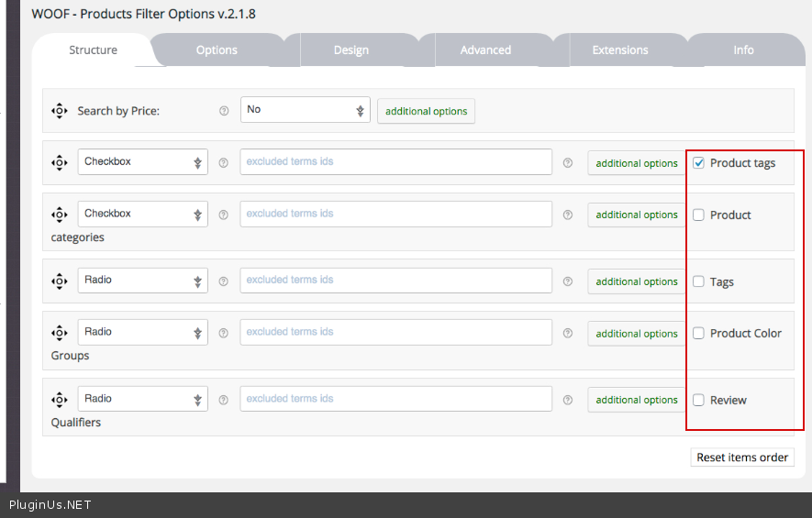Viewport: 812px width, 518px height.
Task: Open additional options for Search by Price
Action: click(x=426, y=111)
